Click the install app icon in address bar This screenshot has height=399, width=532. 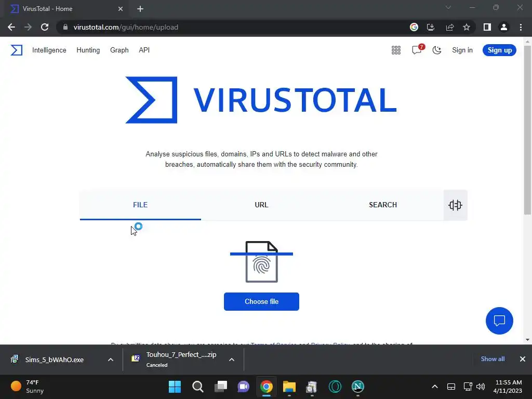point(431,27)
